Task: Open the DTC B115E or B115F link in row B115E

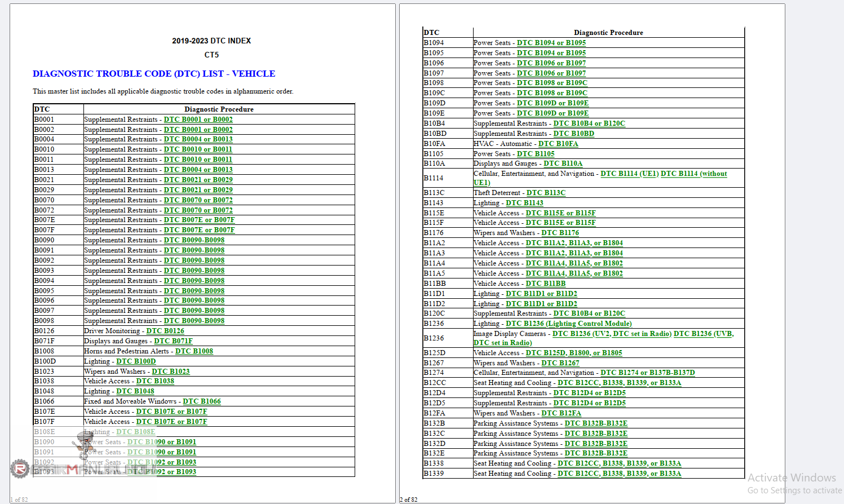Action: click(x=560, y=213)
